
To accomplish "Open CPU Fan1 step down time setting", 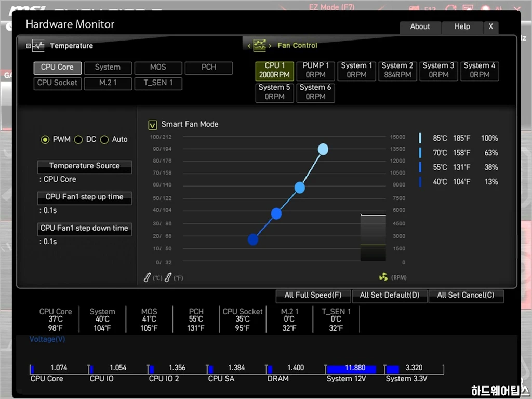I will click(x=85, y=229).
